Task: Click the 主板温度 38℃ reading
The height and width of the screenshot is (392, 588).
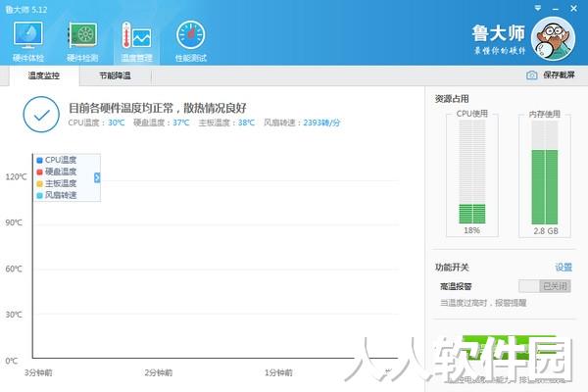Action: click(x=226, y=122)
